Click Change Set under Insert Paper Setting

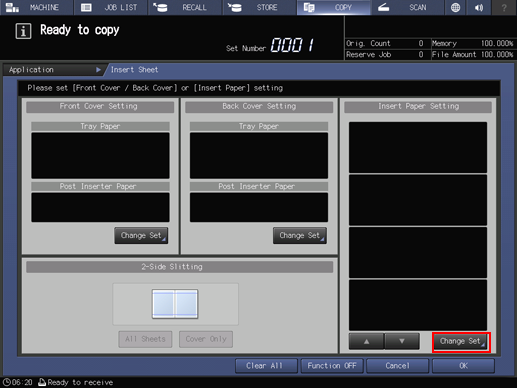tap(461, 342)
